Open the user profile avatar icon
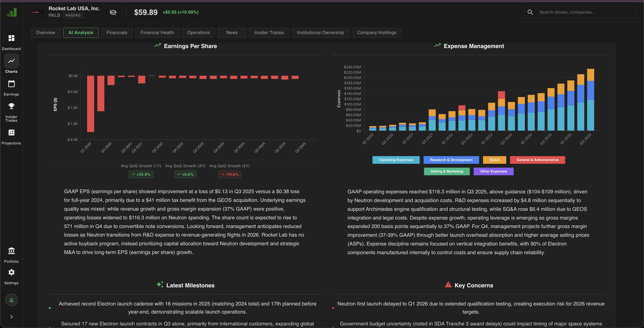Image resolution: width=644 pixels, height=328 pixels. click(11, 300)
